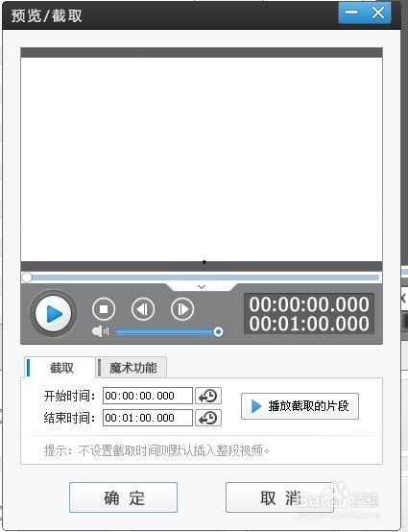Collapse the panel with the down chevron
The height and width of the screenshot is (532, 408).
pos(202,287)
